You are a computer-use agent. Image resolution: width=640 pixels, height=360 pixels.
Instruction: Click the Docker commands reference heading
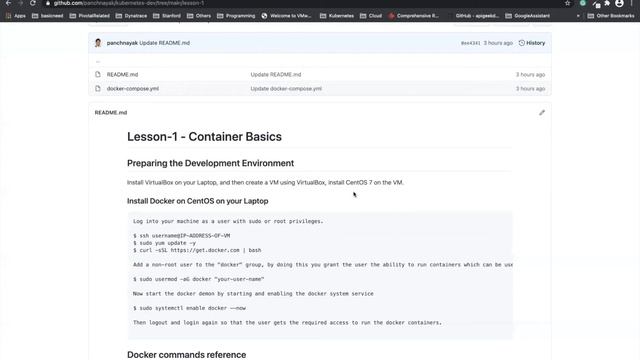click(x=187, y=355)
